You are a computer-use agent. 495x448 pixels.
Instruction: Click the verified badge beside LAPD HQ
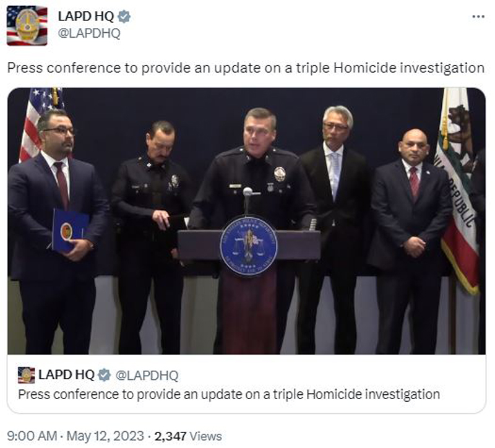click(x=124, y=17)
